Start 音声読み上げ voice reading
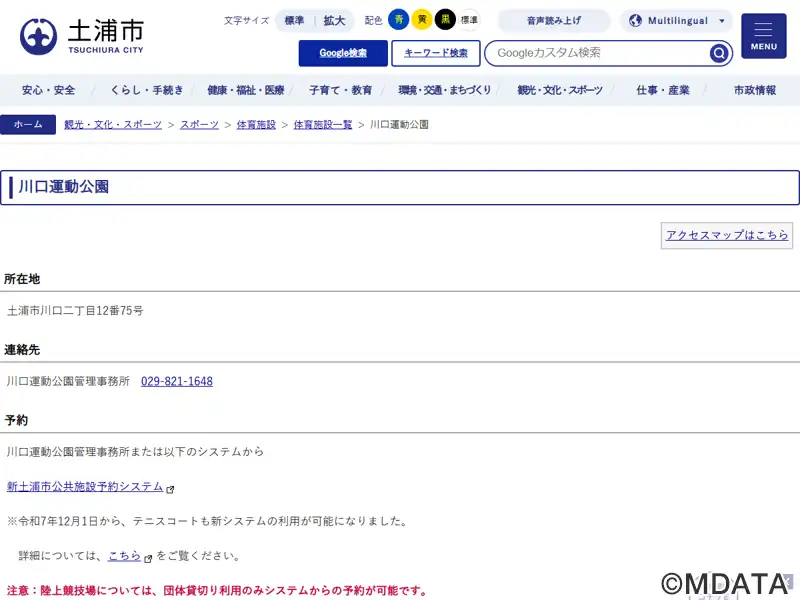Viewport: 800px width, 600px height. coord(554,21)
